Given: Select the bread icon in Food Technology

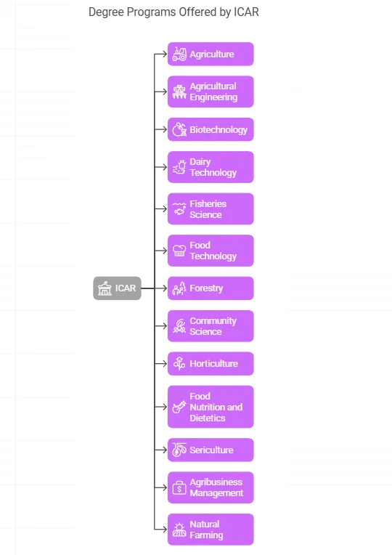Looking at the screenshot, I should tap(179, 251).
